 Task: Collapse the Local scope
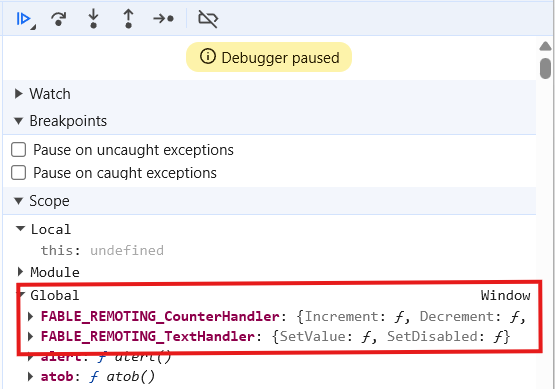[x=21, y=229]
